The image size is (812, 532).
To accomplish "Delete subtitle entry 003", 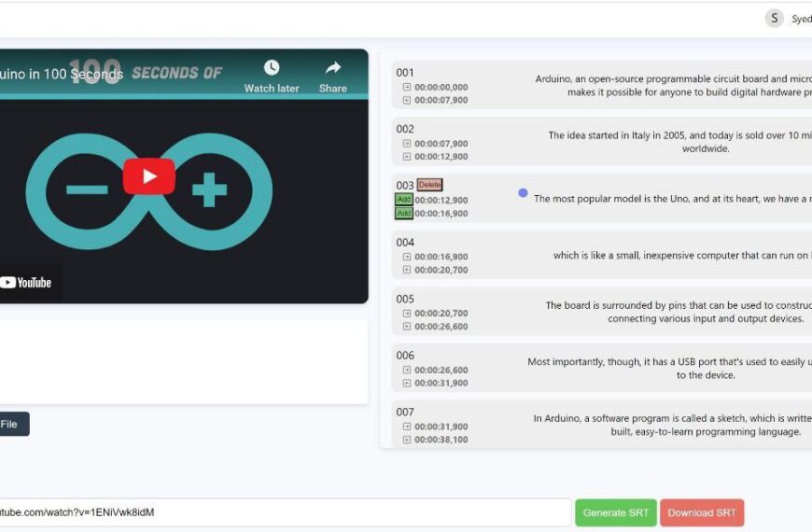I will coord(429,185).
